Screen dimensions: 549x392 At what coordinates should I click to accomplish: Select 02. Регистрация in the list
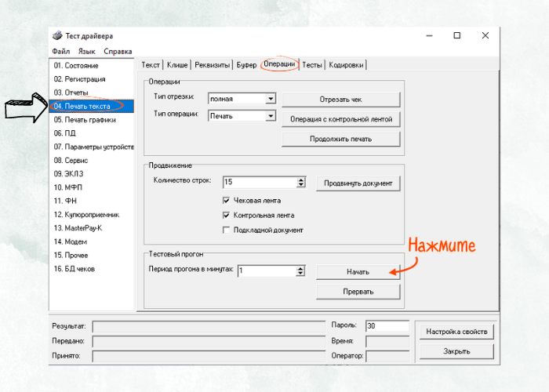point(92,79)
